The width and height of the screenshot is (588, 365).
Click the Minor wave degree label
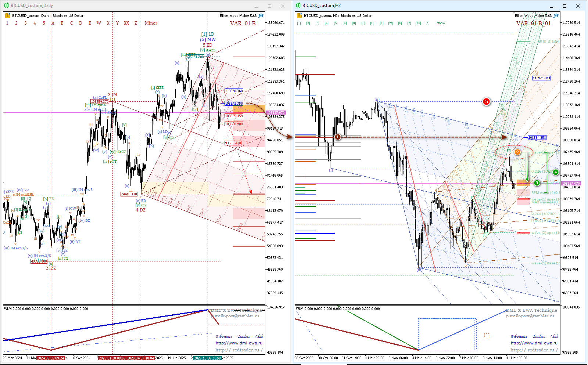pos(151,23)
